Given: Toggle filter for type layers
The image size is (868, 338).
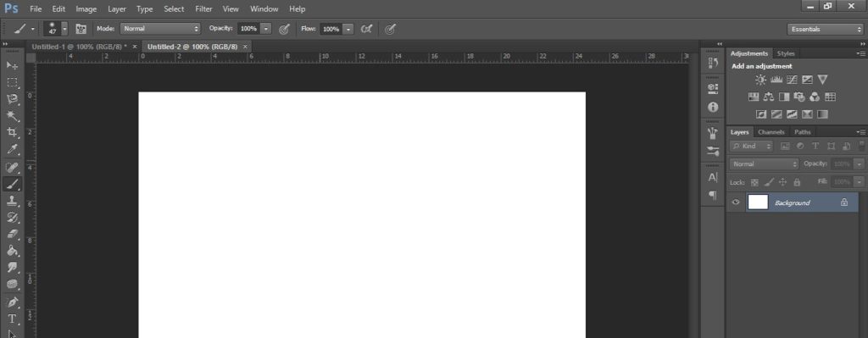Looking at the screenshot, I should (815, 146).
